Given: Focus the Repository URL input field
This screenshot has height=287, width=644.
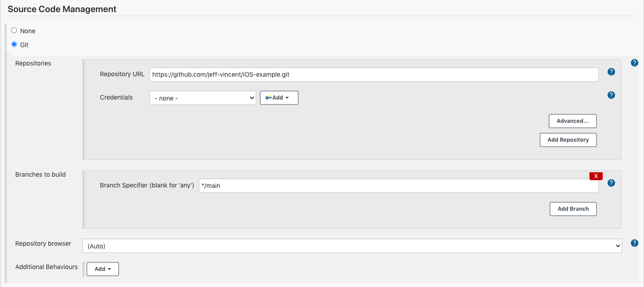Looking at the screenshot, I should pos(374,74).
